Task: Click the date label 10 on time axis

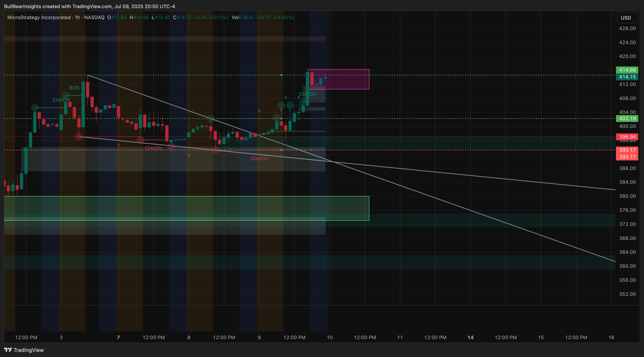Action: click(x=330, y=337)
